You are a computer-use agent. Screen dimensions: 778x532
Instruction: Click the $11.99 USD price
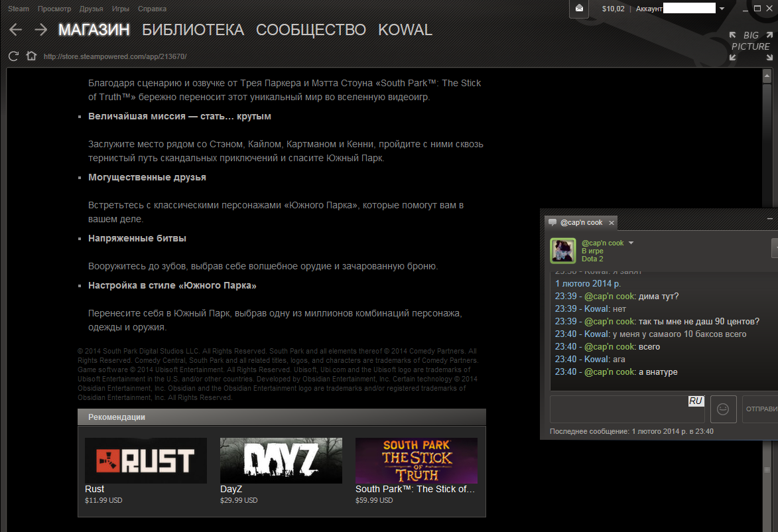pyautogui.click(x=103, y=500)
